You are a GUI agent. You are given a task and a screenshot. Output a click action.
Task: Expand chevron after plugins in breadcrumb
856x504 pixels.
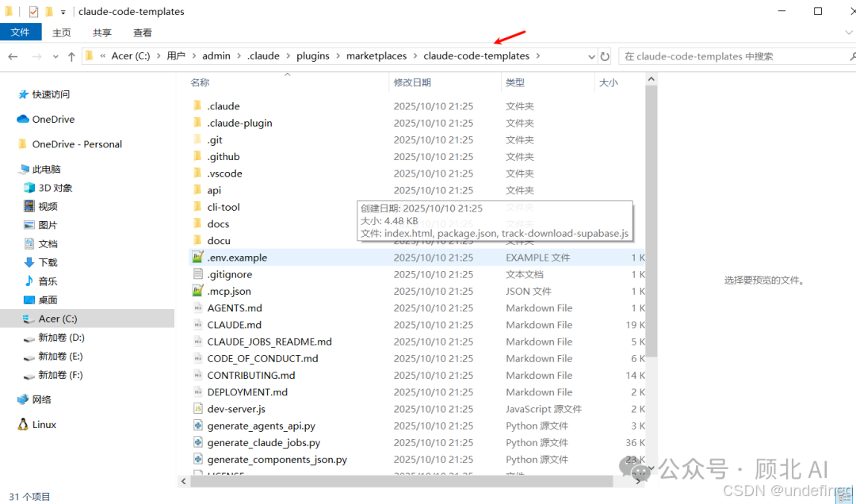pos(338,55)
